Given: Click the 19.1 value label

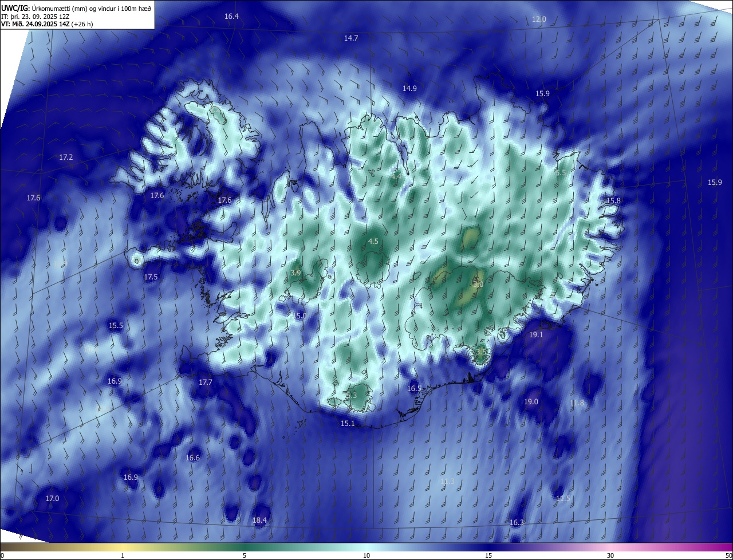Looking at the screenshot, I should [x=536, y=335].
